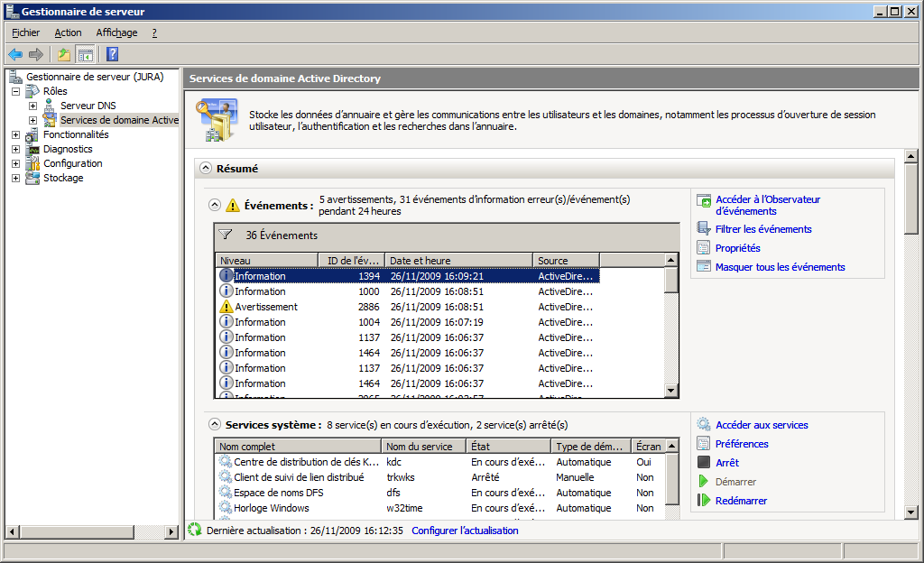Click the show/hide console tree toolbar icon
This screenshot has height=563, width=924.
[86, 54]
